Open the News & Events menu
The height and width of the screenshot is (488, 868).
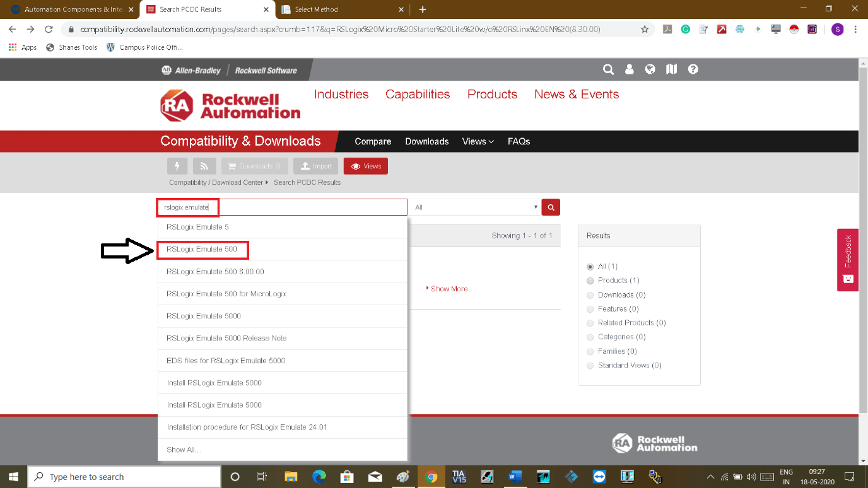click(577, 94)
